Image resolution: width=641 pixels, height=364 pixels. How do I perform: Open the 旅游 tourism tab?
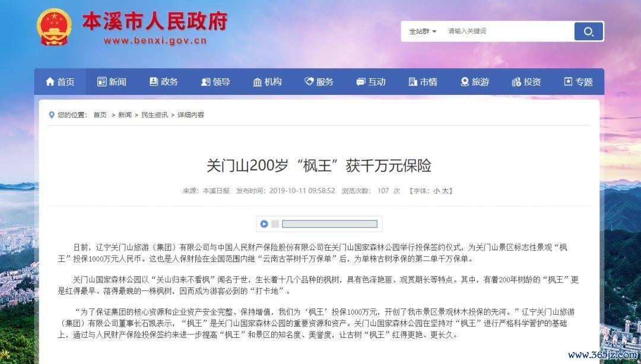[x=475, y=82]
